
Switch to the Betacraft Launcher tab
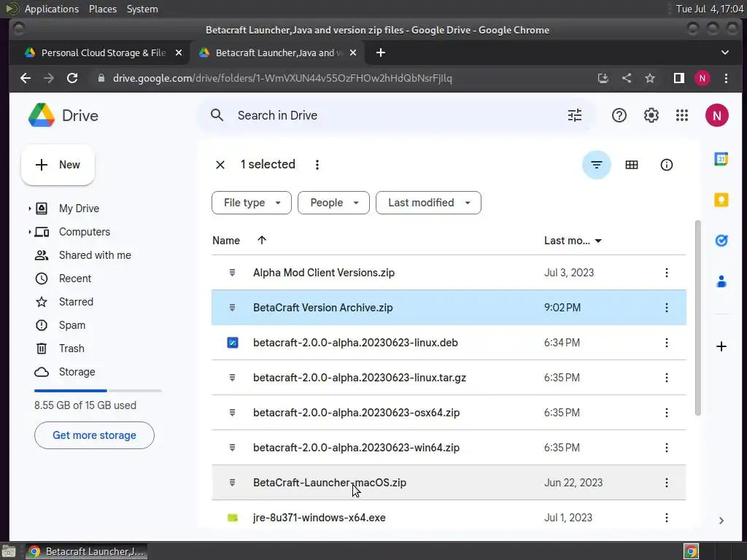pos(277,52)
